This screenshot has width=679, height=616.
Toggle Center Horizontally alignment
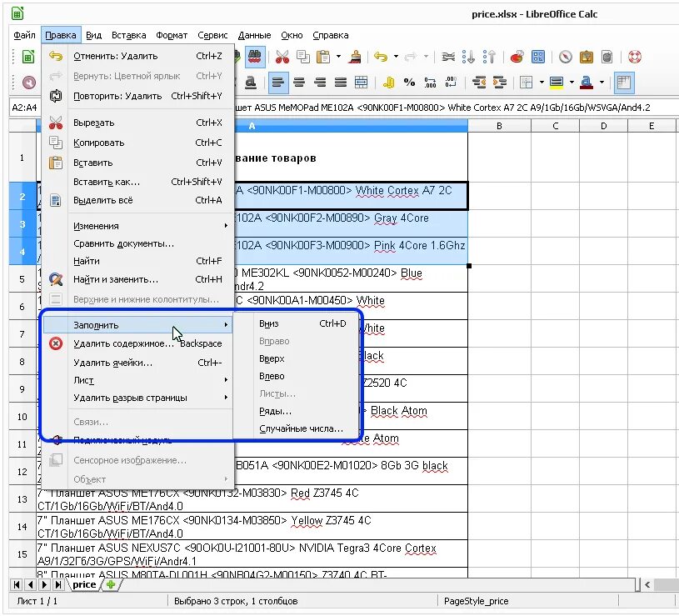pyautogui.click(x=299, y=83)
